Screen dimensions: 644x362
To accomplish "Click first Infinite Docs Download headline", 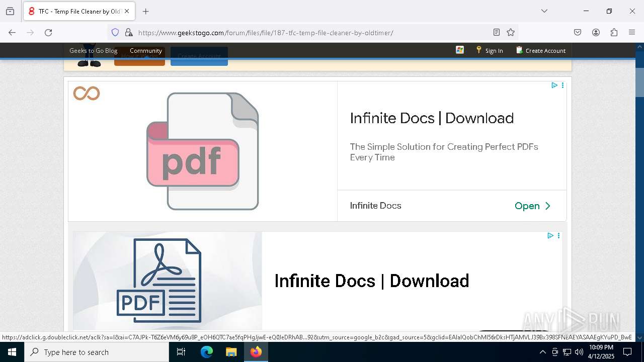I will point(432,118).
